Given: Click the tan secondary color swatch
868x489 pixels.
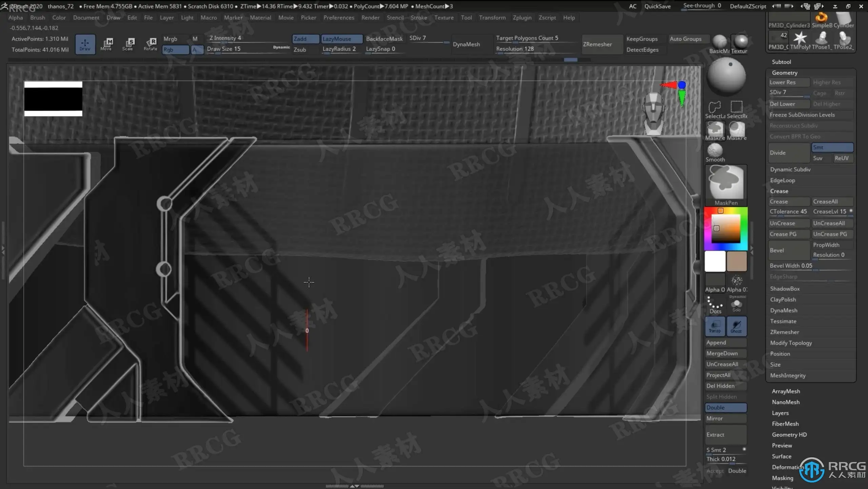Looking at the screenshot, I should click(x=736, y=261).
